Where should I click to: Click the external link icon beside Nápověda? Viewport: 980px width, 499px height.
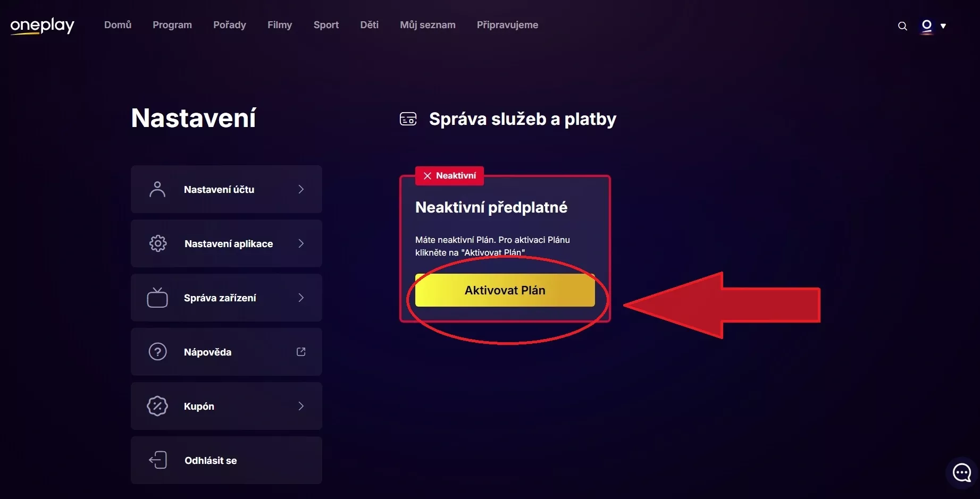click(301, 352)
